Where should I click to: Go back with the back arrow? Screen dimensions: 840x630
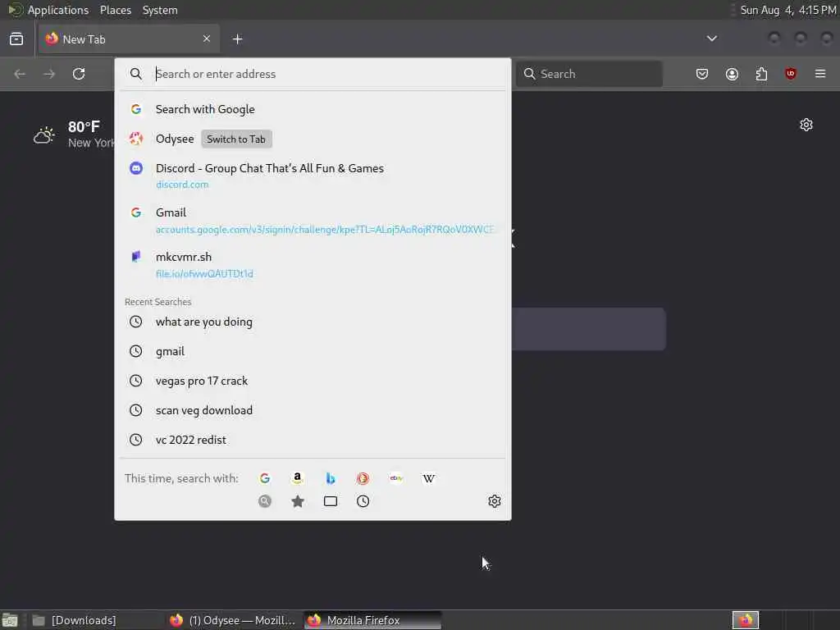coord(20,74)
